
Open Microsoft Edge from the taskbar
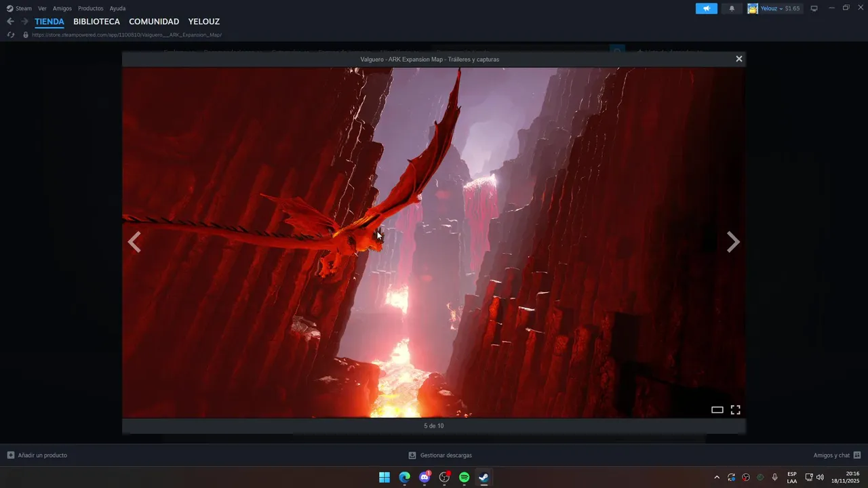pos(405,477)
